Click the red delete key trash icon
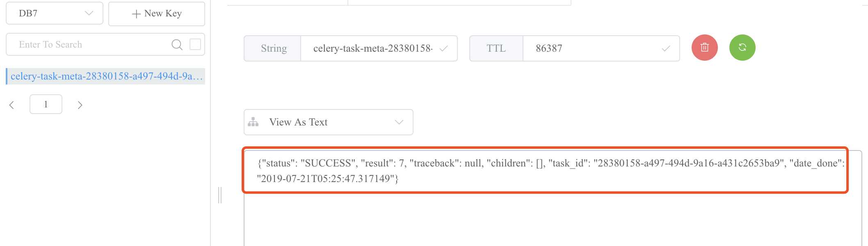 (x=704, y=48)
